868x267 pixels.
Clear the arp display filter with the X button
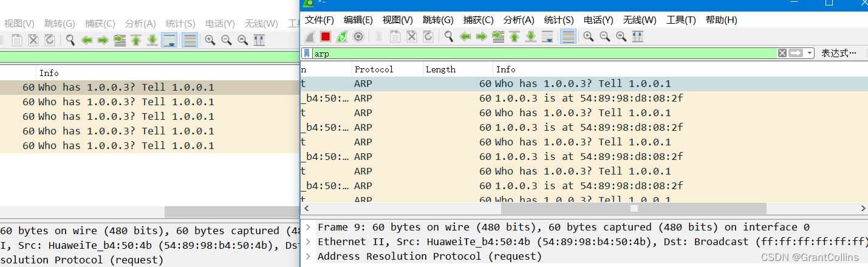point(782,54)
